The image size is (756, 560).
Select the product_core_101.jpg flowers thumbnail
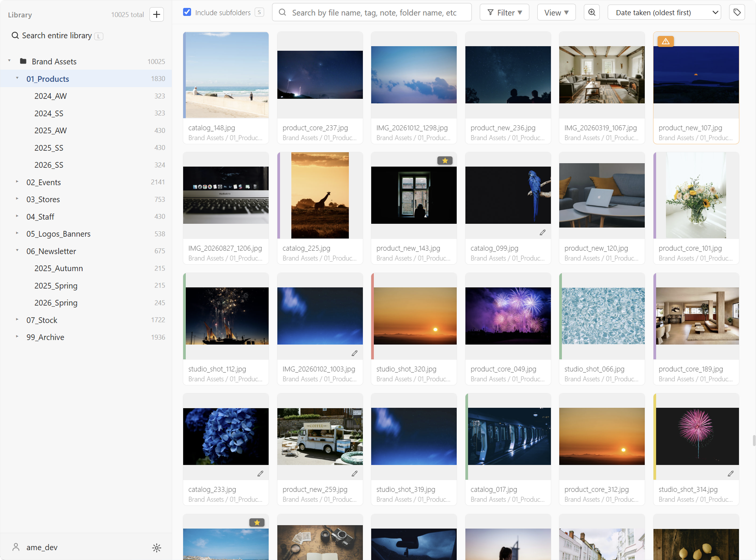696,195
